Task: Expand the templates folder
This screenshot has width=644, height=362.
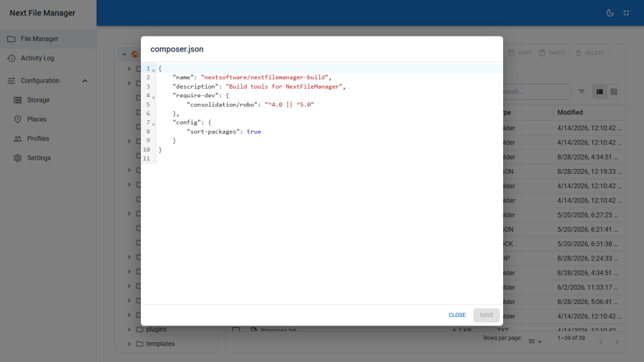Action: click(129, 343)
